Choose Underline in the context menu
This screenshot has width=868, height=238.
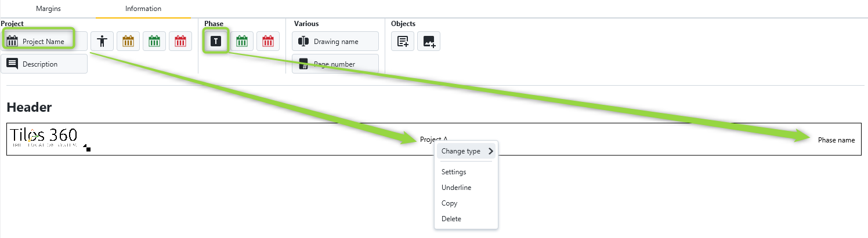[456, 188]
